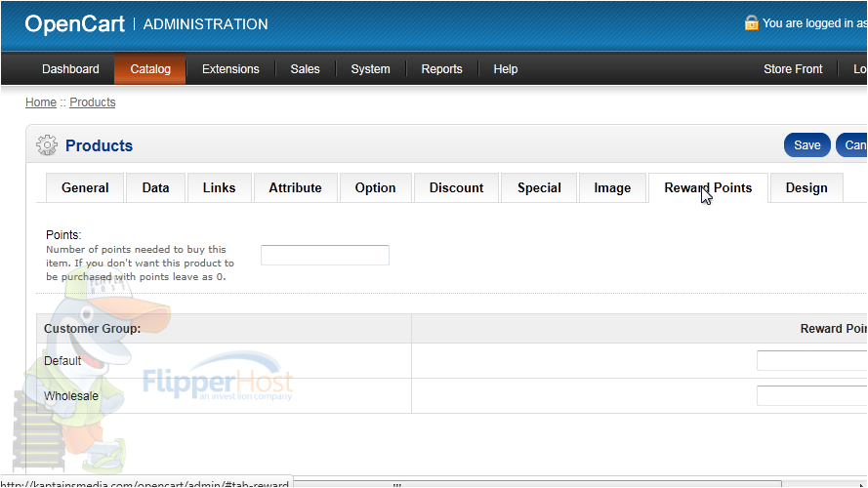Switch to the Special tab
This screenshot has width=868, height=488.
[x=539, y=187]
